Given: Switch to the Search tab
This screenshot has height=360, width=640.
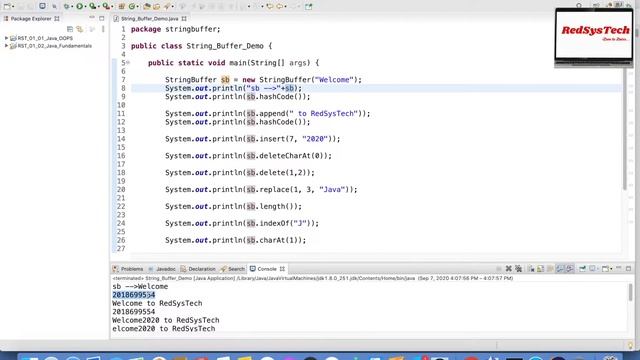Looking at the screenshot, I should point(232,269).
